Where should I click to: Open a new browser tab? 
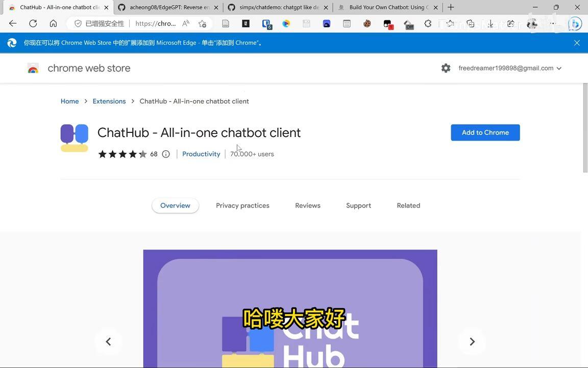pyautogui.click(x=451, y=7)
